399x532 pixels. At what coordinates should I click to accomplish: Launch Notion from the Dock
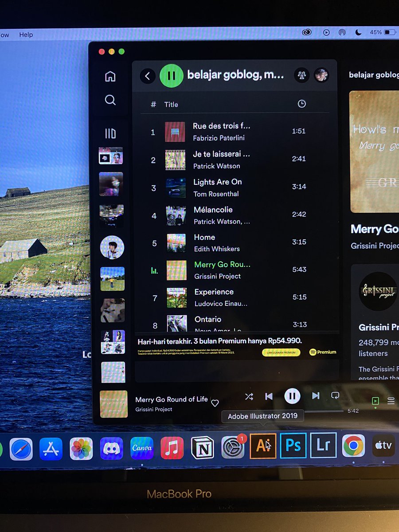coord(203,447)
